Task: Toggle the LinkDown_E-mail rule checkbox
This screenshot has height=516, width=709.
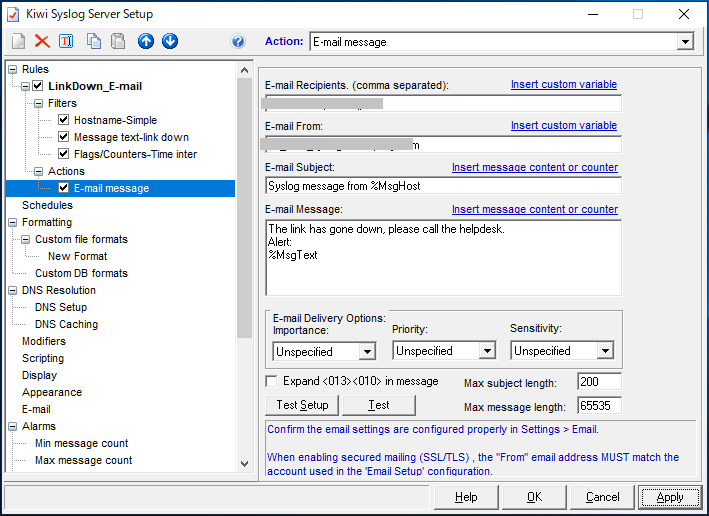Action: pos(38,85)
